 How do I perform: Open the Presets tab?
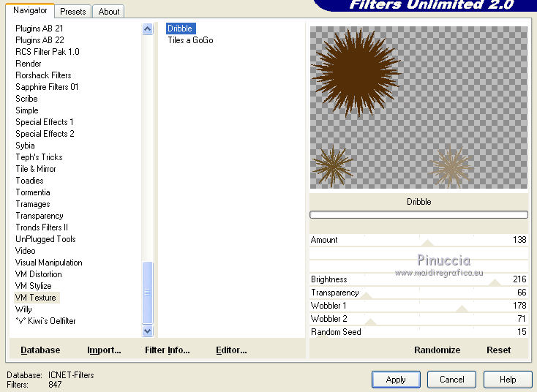tap(73, 11)
